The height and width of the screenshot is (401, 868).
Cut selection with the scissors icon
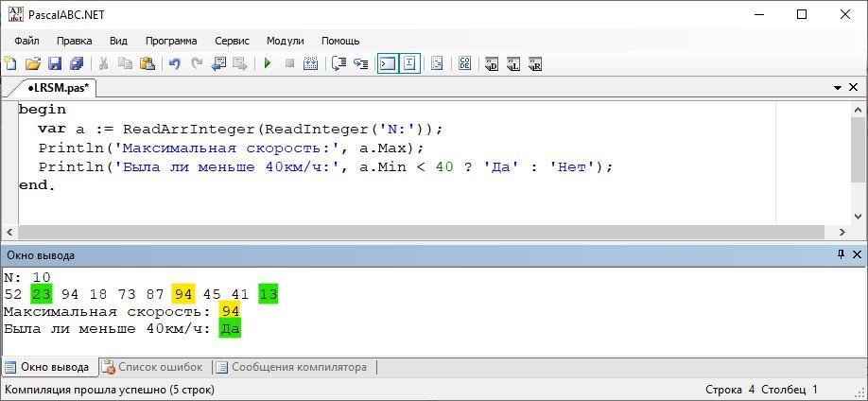coord(103,63)
